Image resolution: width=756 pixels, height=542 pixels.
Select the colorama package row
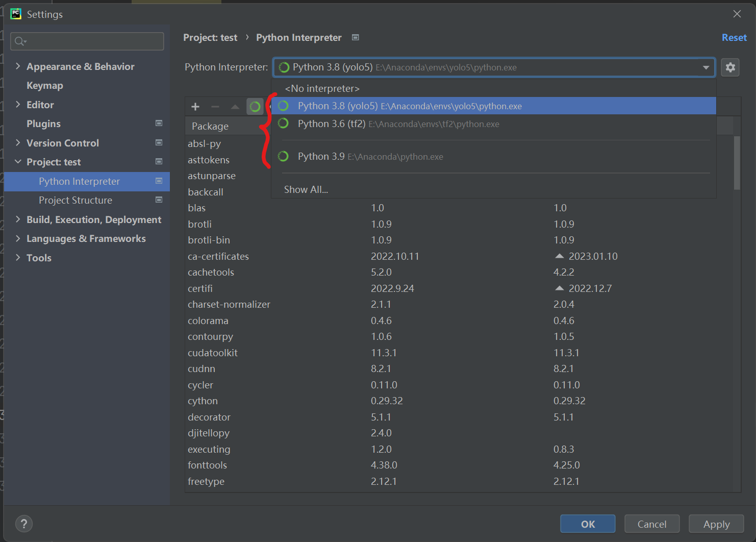click(x=459, y=321)
